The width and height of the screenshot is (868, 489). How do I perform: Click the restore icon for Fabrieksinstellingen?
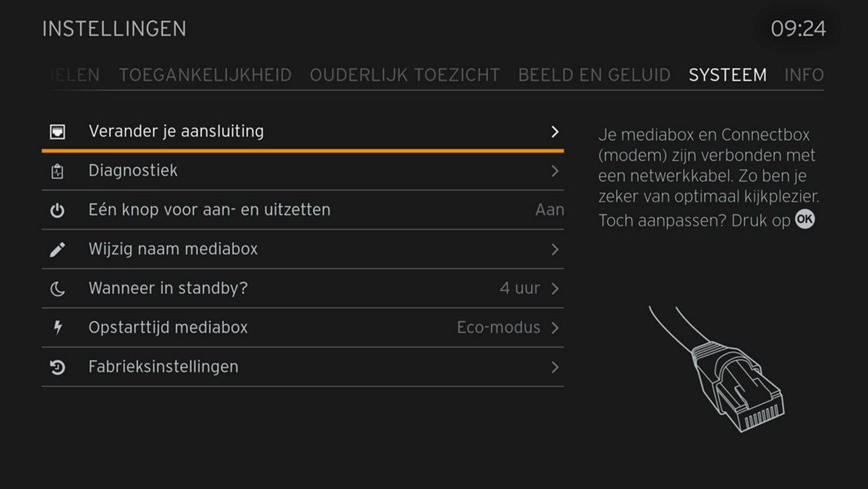point(58,367)
